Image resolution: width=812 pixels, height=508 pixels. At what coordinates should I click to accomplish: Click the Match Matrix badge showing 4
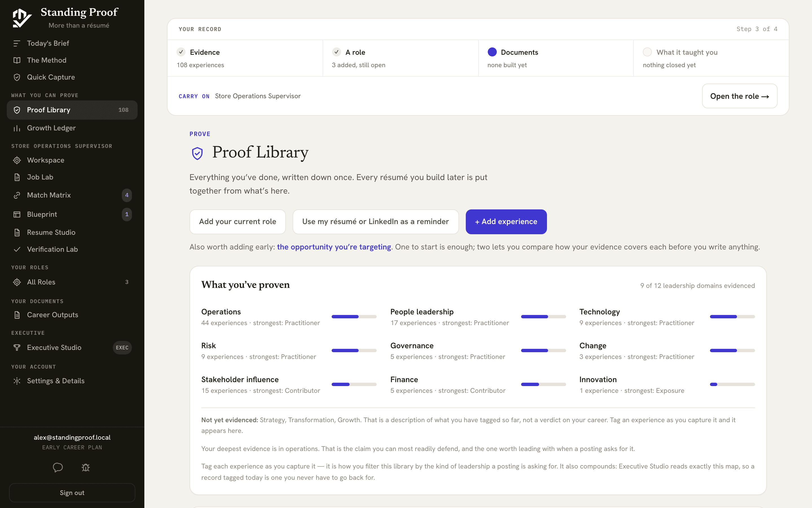(x=127, y=195)
